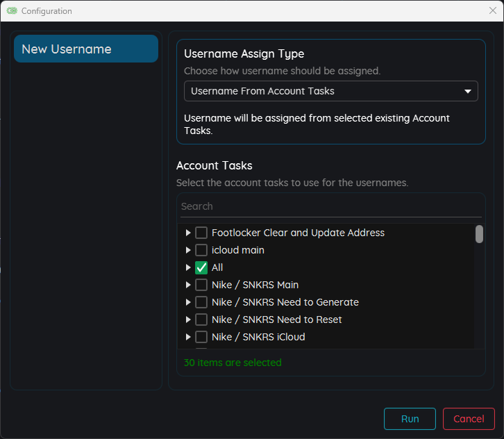Screen dimensions: 504x439
Task: Enable the icloud main checkbox
Action: click(201, 250)
